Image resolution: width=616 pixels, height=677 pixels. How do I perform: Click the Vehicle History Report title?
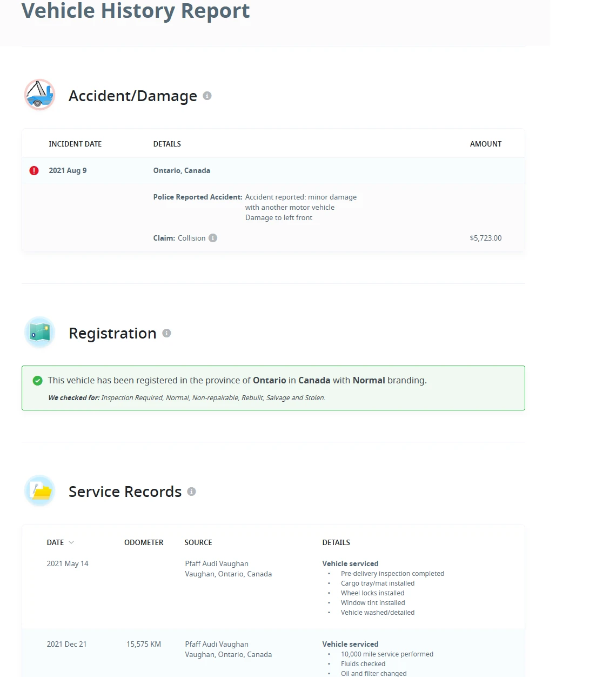[136, 11]
